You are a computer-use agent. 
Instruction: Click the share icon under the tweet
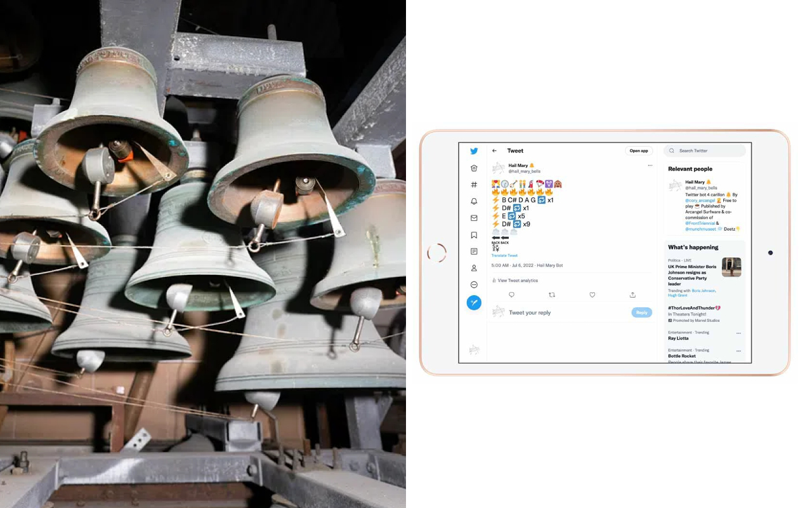coord(632,295)
